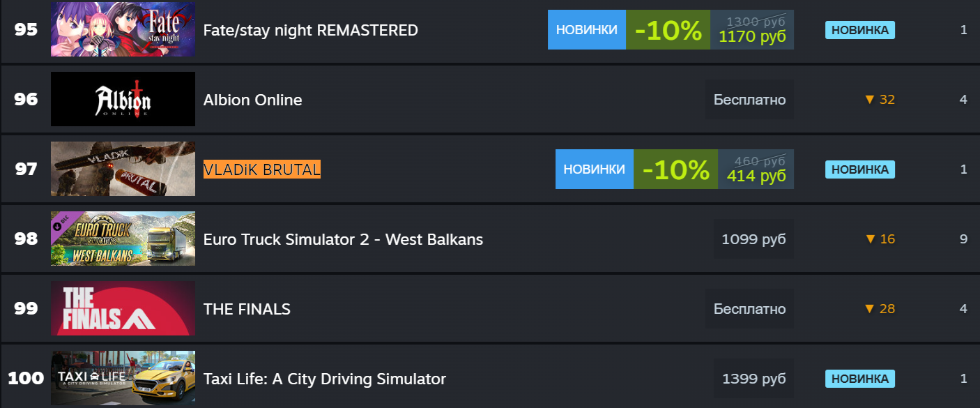Click the 1399 руб price for Taxi Life

(x=753, y=379)
